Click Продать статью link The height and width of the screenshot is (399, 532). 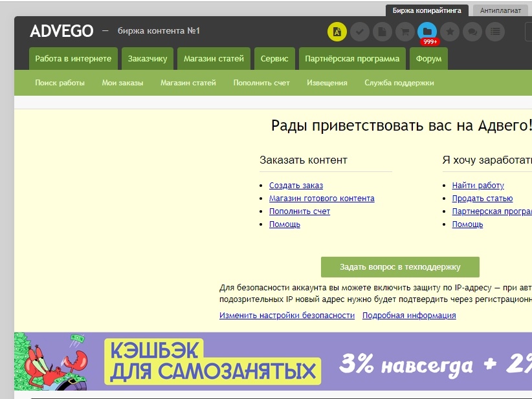point(482,199)
